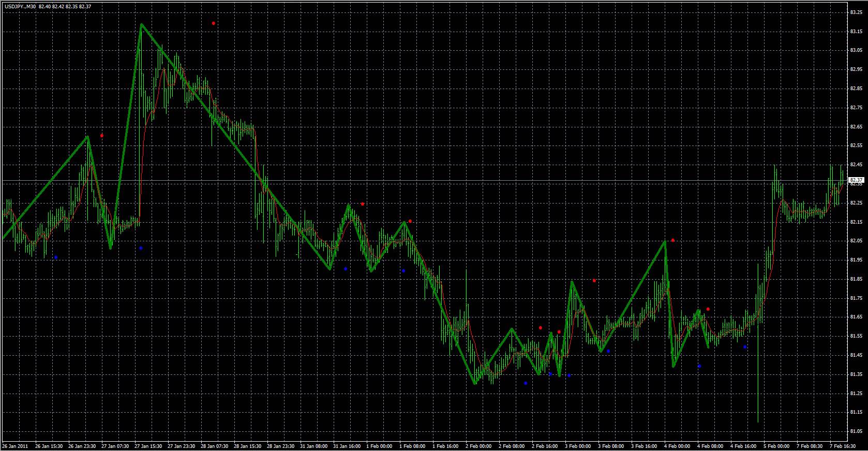The height and width of the screenshot is (451, 868).
Task: Click the 81.75 price axis label
Action: coord(856,298)
